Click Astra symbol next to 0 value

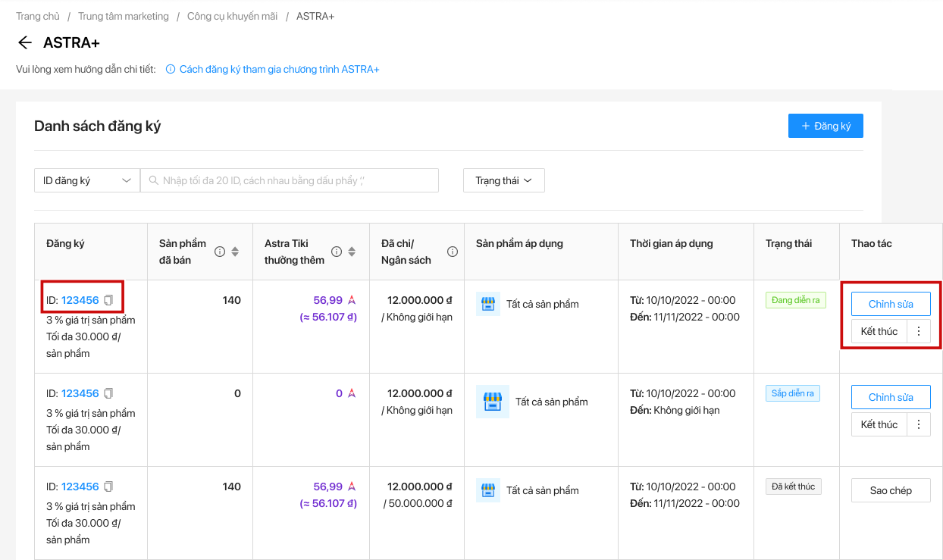pos(352,393)
